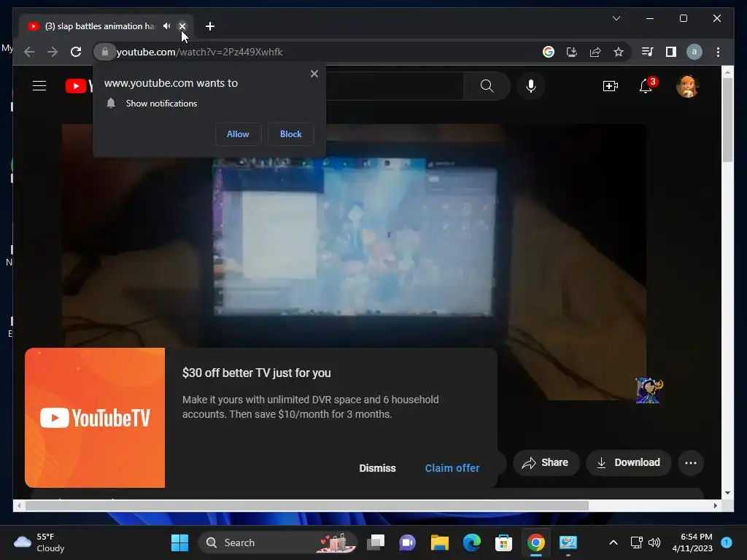
Task: Click the YouTube TV promo image
Action: (x=95, y=418)
